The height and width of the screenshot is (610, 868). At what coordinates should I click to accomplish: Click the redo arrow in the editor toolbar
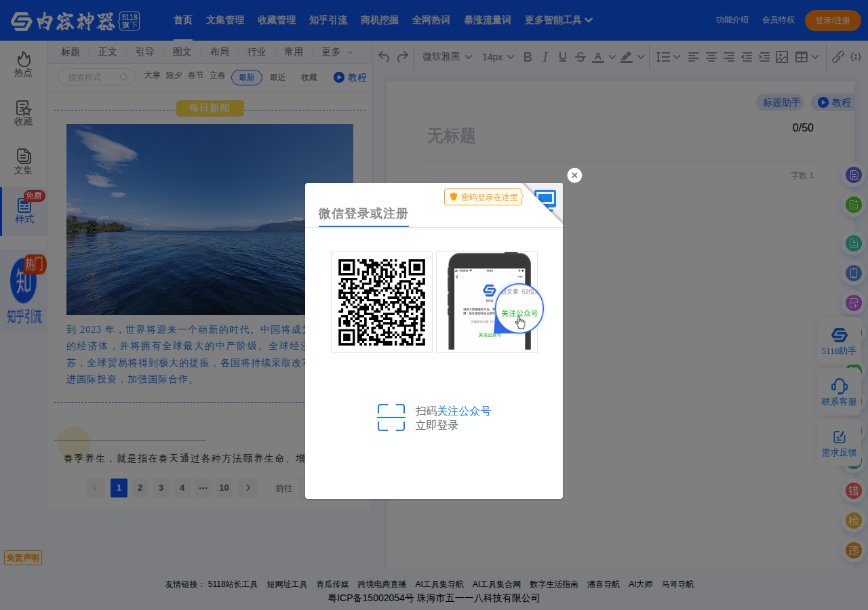pyautogui.click(x=402, y=57)
